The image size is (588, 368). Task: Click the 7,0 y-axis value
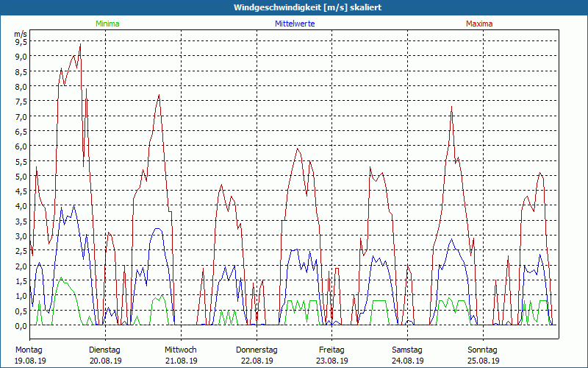tap(21, 116)
